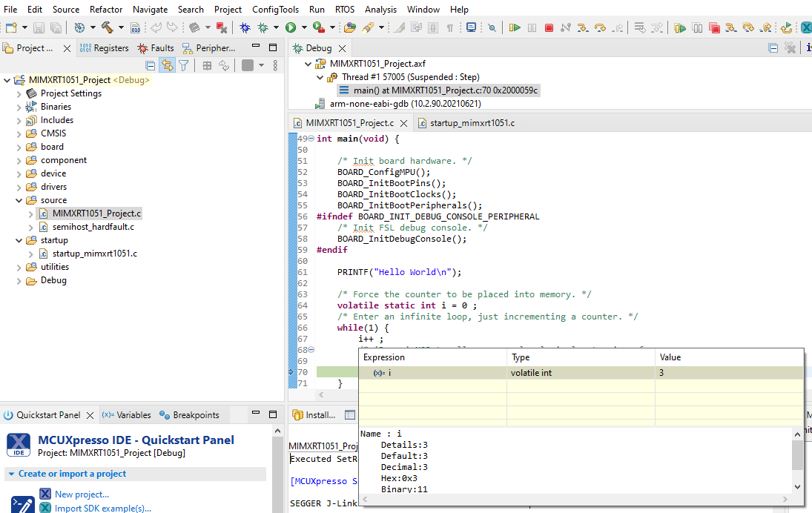Collapse the Create or import a project section
Image resolution: width=812 pixels, height=513 pixels.
[11, 474]
